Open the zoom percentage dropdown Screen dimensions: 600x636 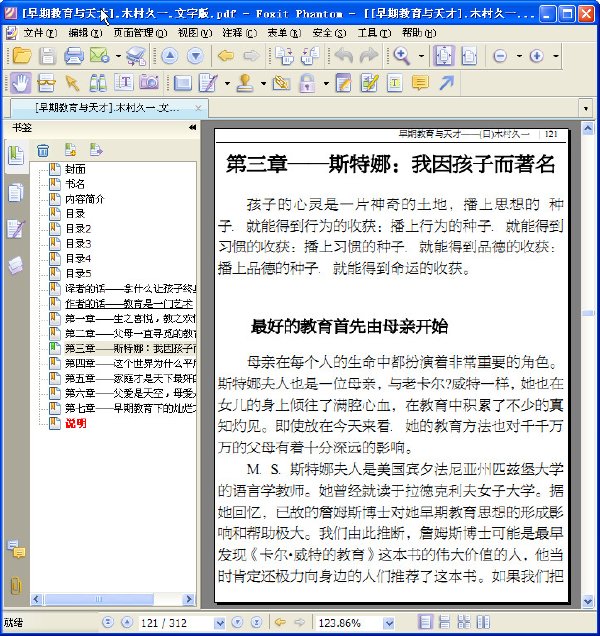(x=388, y=623)
